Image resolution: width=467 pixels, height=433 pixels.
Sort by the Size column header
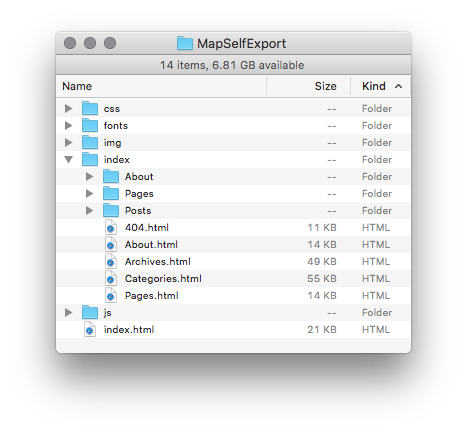click(308, 86)
